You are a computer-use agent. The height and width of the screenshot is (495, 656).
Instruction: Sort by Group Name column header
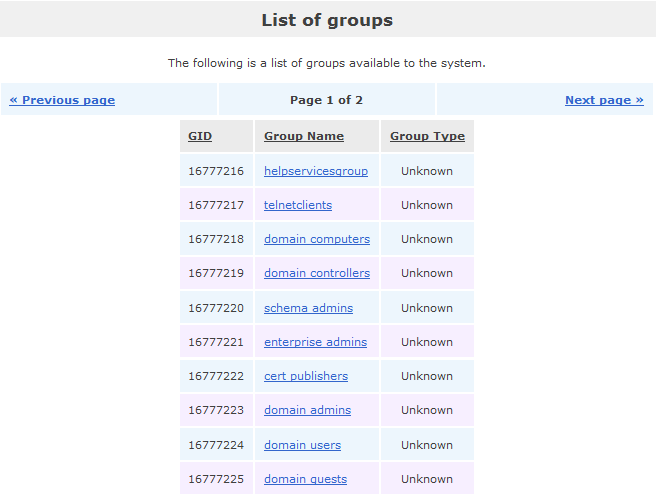(304, 136)
